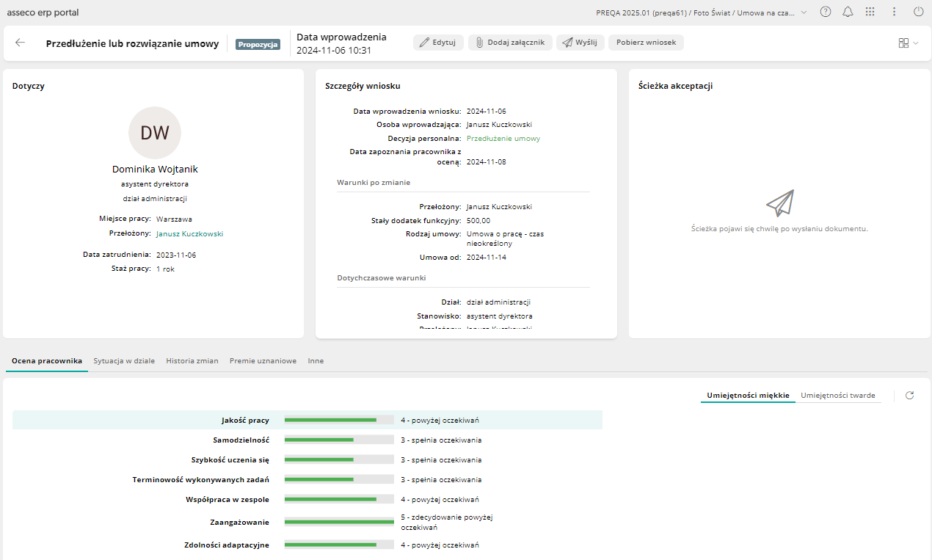This screenshot has height=560, width=932.
Task: Click the PREQA 2025.01 context text
Action: tap(696, 12)
